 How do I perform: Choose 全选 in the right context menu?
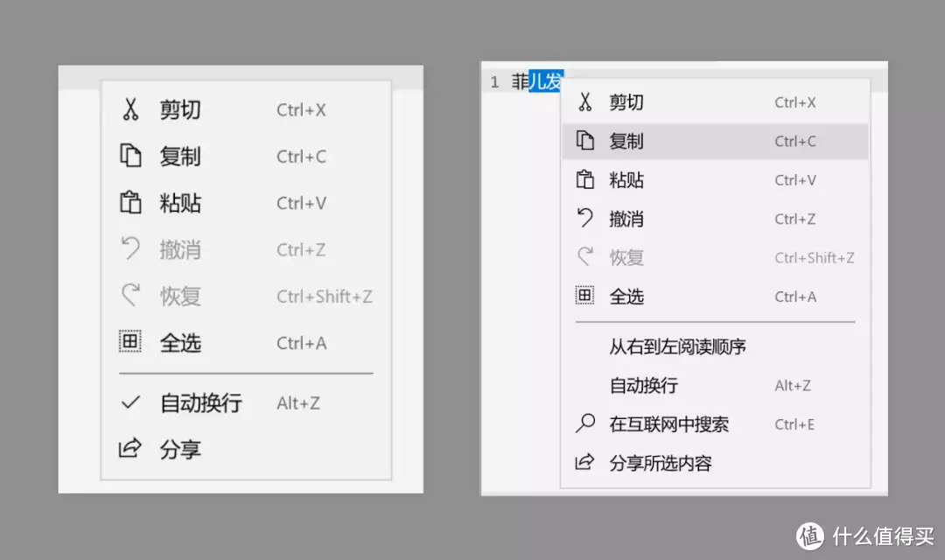626,297
